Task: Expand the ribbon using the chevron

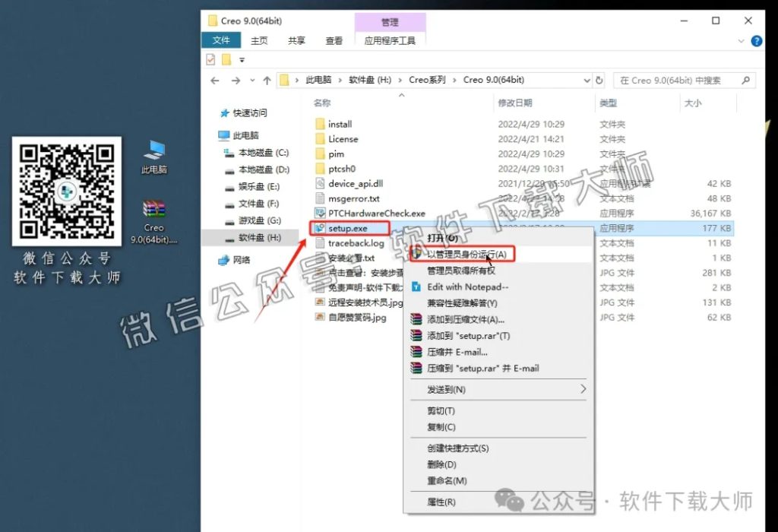Action: pos(742,41)
